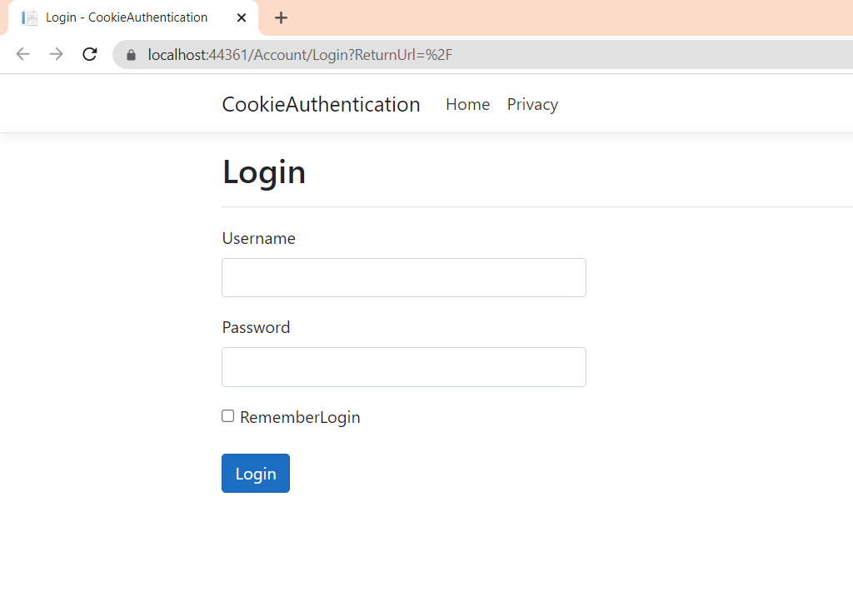Open the Home navigation link
Viewport: 853px width, 616px height.
pyautogui.click(x=467, y=104)
